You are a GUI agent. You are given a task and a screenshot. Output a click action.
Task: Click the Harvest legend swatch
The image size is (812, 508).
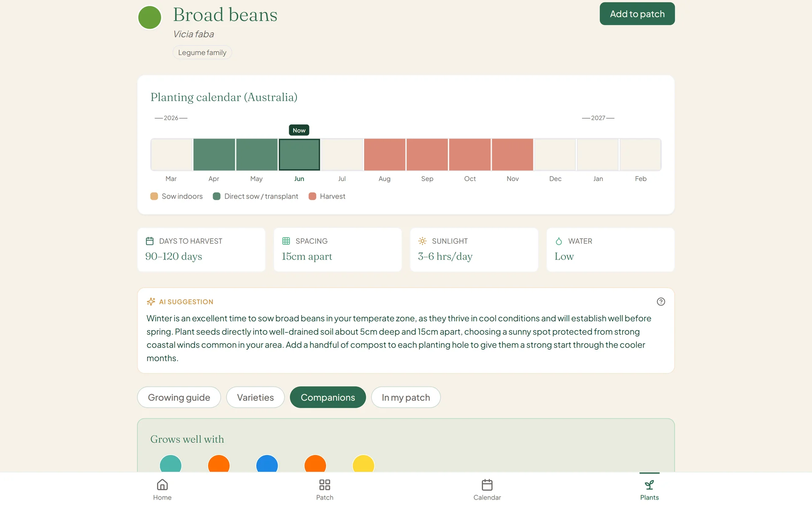(x=313, y=196)
